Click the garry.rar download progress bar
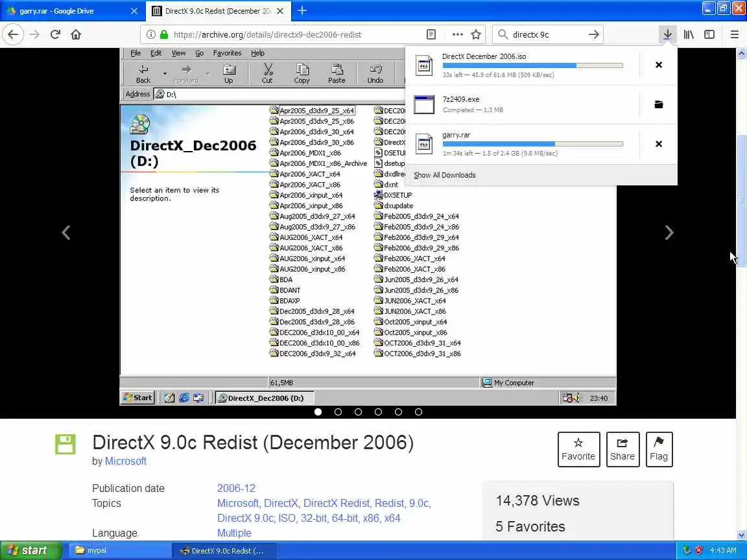747x560 pixels. click(x=532, y=144)
